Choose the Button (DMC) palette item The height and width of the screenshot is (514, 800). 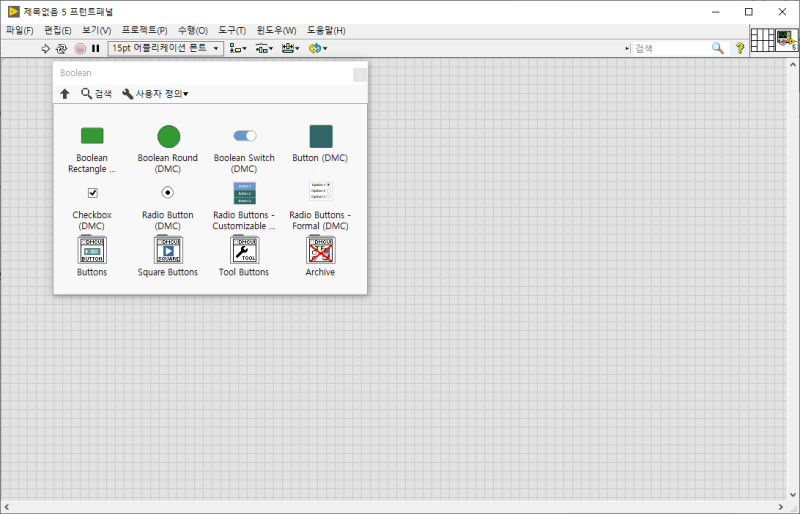point(320,143)
